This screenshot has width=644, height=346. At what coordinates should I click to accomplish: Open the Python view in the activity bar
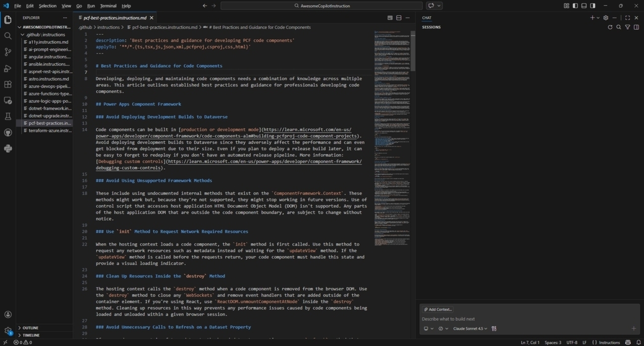[8, 148]
